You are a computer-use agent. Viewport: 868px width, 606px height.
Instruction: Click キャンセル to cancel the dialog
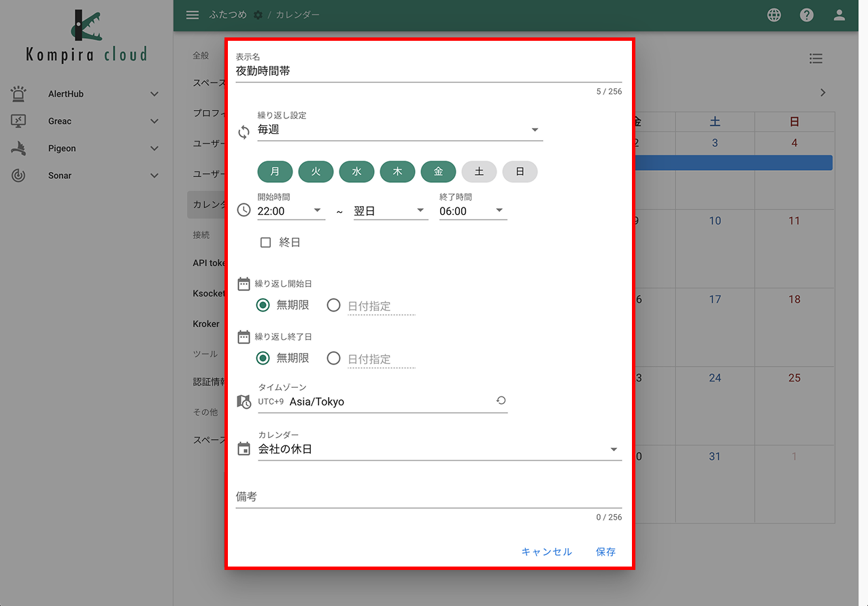546,552
